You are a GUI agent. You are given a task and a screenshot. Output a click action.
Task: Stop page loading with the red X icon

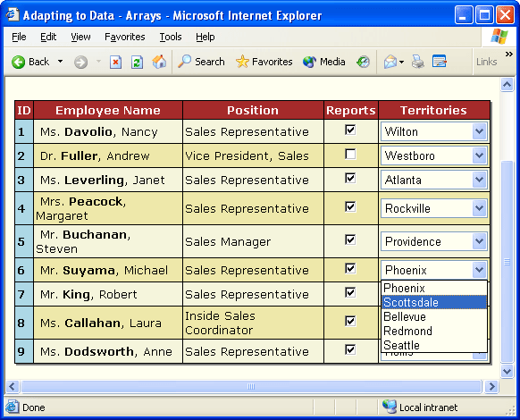point(115,62)
